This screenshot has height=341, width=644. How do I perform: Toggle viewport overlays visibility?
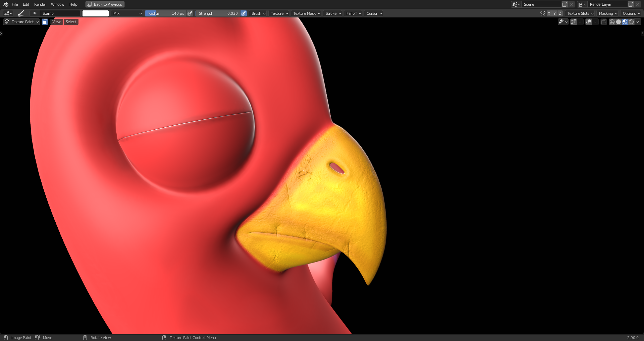tap(588, 21)
